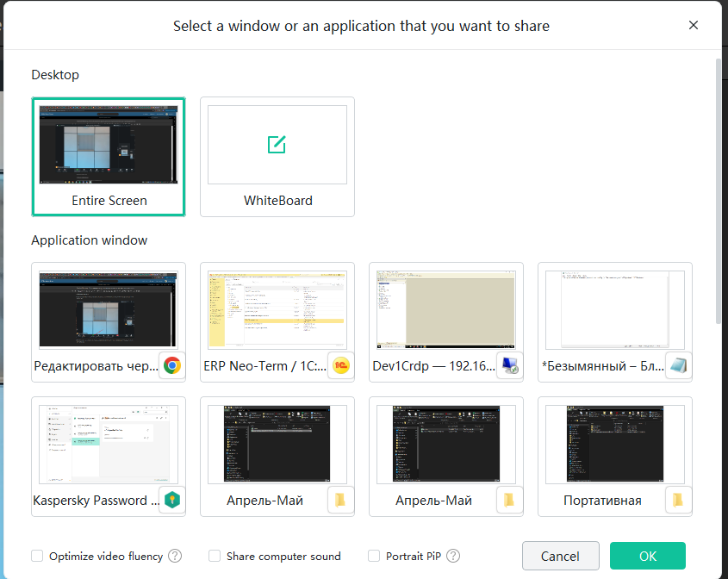Select the Entire Screen thumbnail

[109, 157]
